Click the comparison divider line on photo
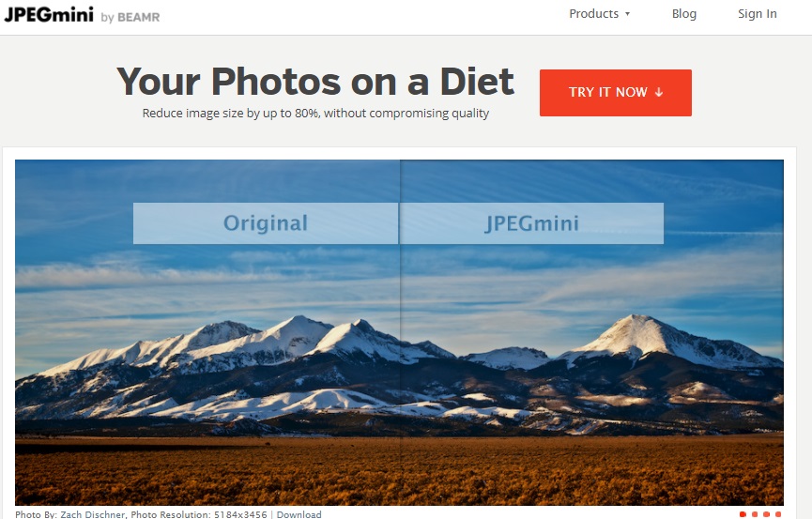 tap(400, 332)
